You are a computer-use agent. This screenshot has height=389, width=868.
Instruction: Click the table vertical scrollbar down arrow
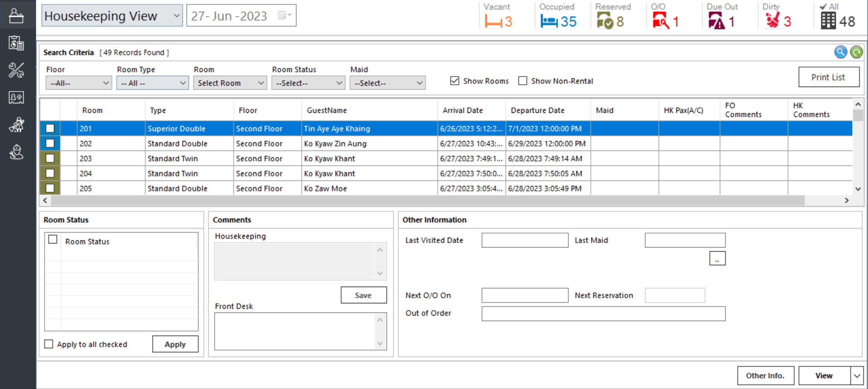[858, 189]
